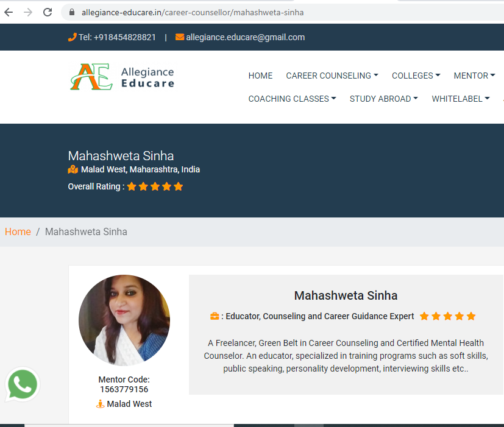Viewport: 504px width, 427px height.
Task: Click the allegiance.educare@gmail.com email link
Action: [245, 37]
